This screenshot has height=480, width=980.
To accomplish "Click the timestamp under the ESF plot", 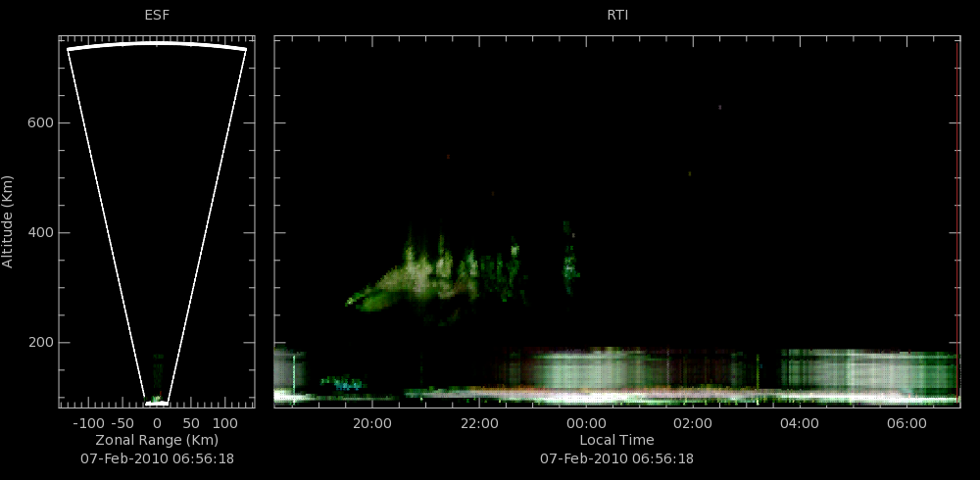I will point(157,458).
